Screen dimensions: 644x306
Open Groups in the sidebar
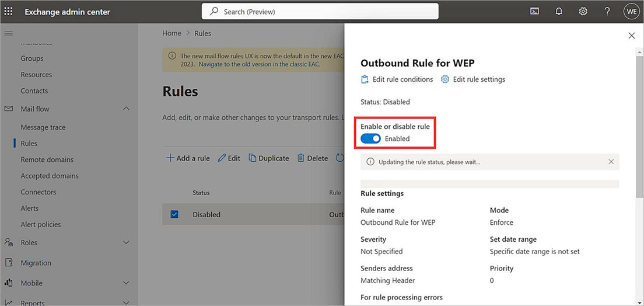click(x=32, y=58)
